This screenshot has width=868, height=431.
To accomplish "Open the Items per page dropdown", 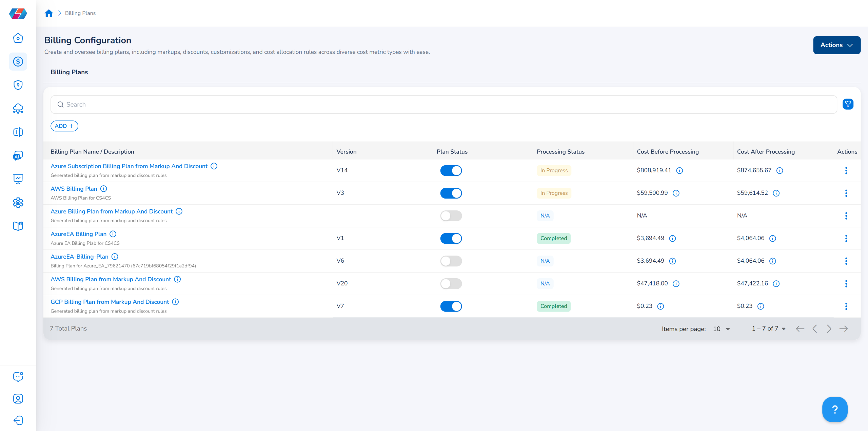I will (721, 329).
